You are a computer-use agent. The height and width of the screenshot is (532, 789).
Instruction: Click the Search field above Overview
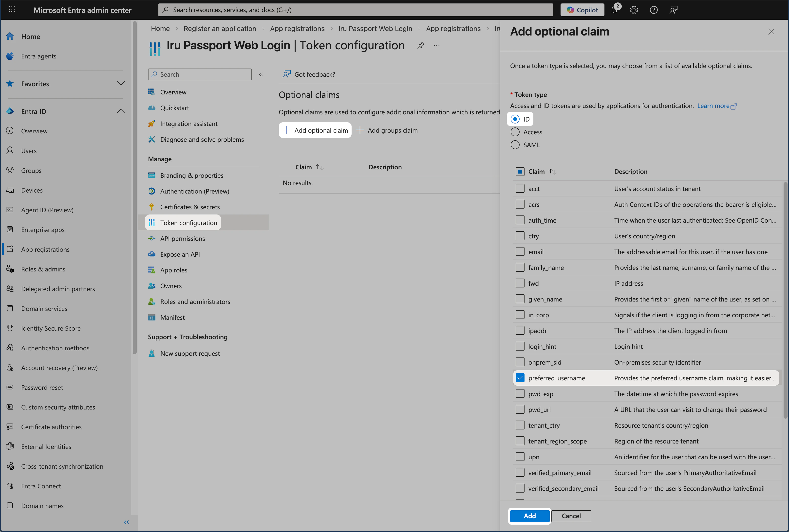[200, 74]
